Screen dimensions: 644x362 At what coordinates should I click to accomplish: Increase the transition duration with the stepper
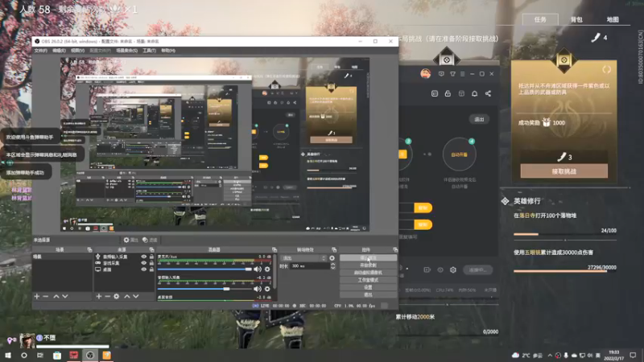tap(332, 265)
